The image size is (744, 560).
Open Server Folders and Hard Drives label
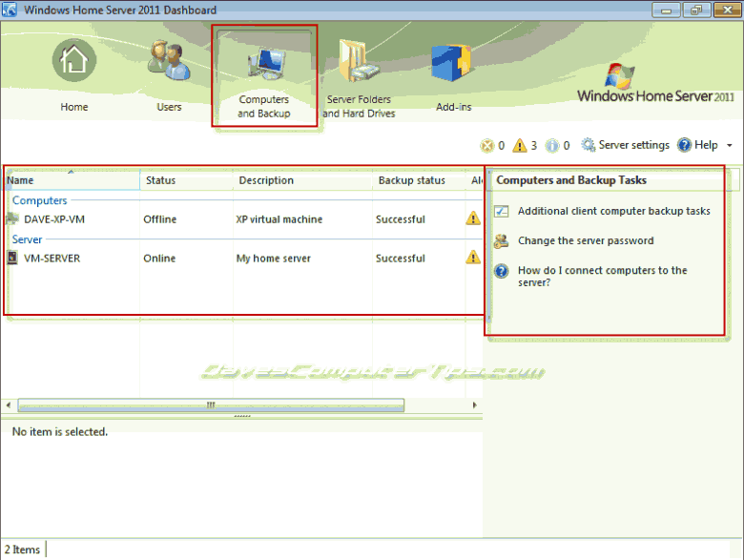pos(359,106)
